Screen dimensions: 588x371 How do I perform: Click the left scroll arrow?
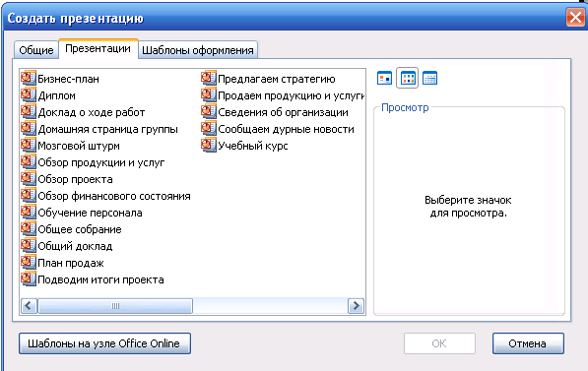point(29,306)
